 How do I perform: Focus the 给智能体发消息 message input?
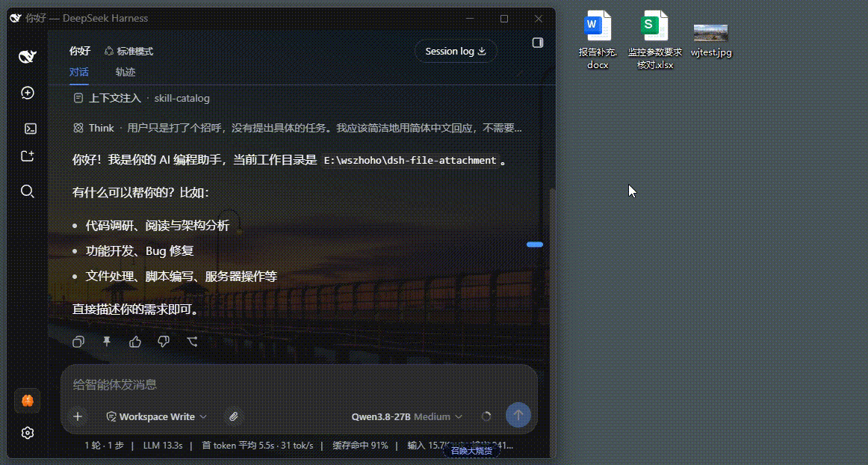(299, 384)
